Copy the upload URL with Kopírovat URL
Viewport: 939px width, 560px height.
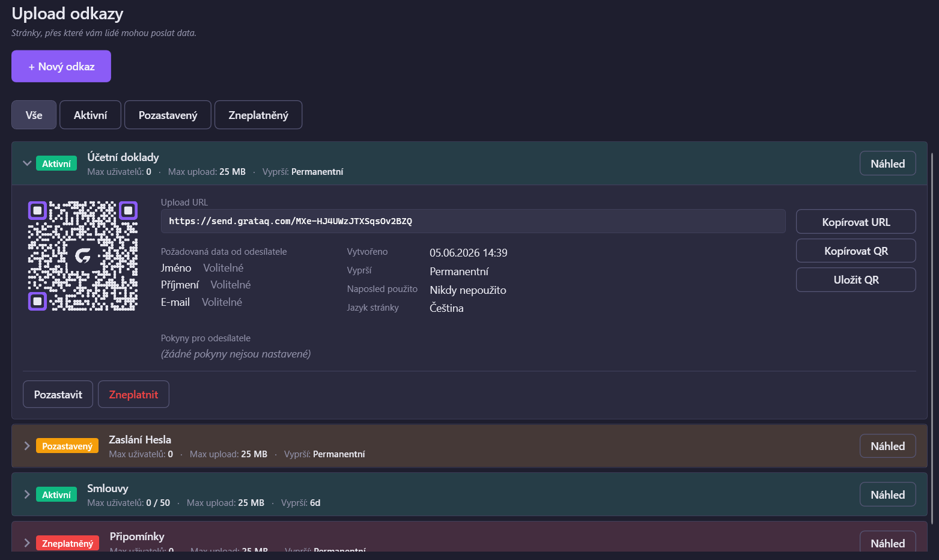[856, 222]
